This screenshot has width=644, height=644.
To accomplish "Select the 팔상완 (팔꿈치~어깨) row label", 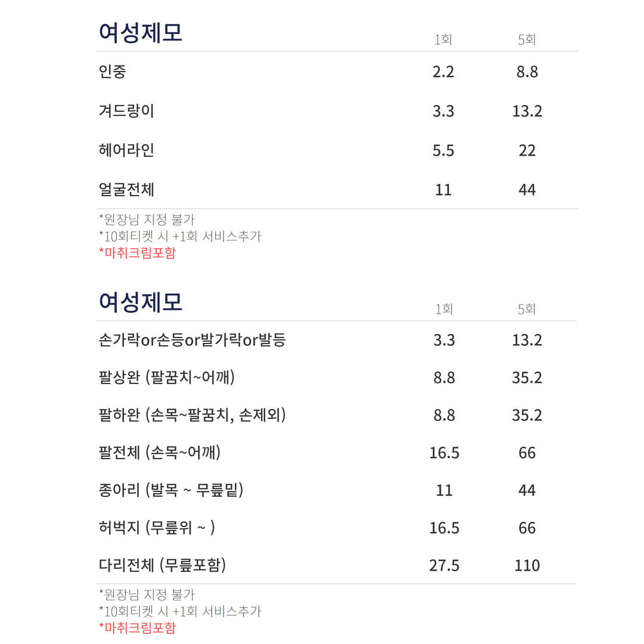I will pyautogui.click(x=166, y=378).
